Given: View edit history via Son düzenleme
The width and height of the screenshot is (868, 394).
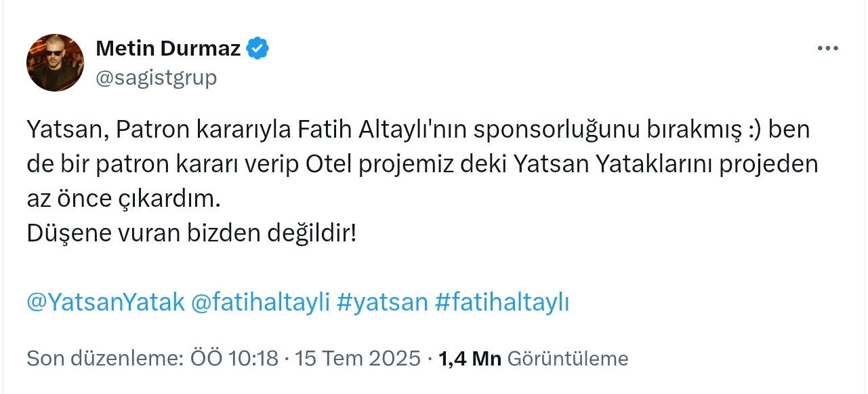Looking at the screenshot, I should tap(104, 358).
